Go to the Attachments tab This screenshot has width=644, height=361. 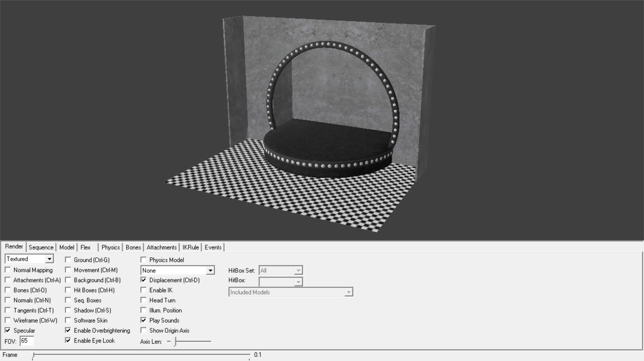point(161,247)
